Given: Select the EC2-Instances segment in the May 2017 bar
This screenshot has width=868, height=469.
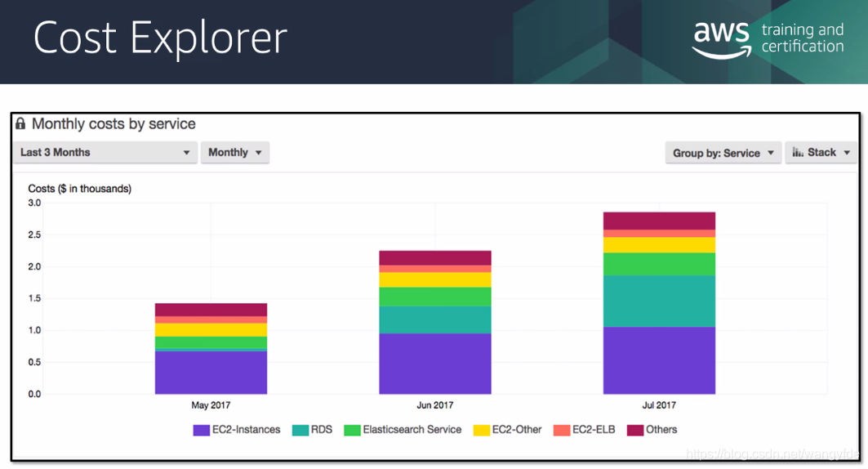Looking at the screenshot, I should click(x=211, y=373).
